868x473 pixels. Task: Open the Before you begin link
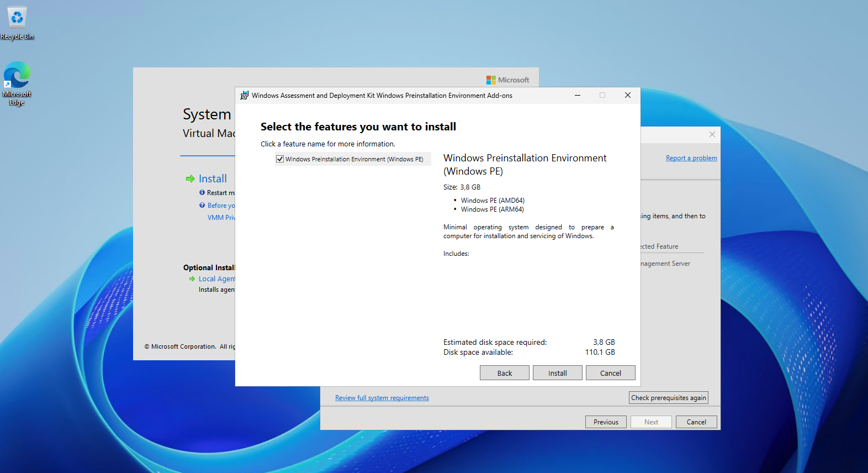[x=221, y=206]
